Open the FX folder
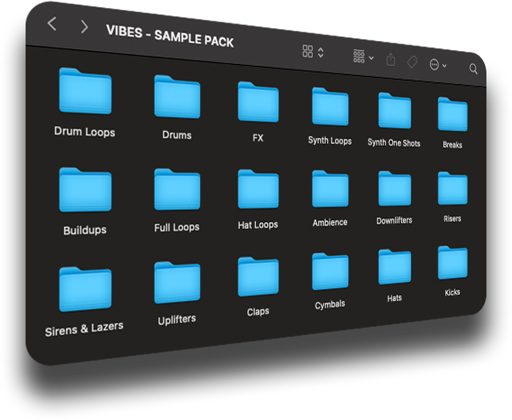Viewport: 512px width, 420px height. (x=258, y=102)
